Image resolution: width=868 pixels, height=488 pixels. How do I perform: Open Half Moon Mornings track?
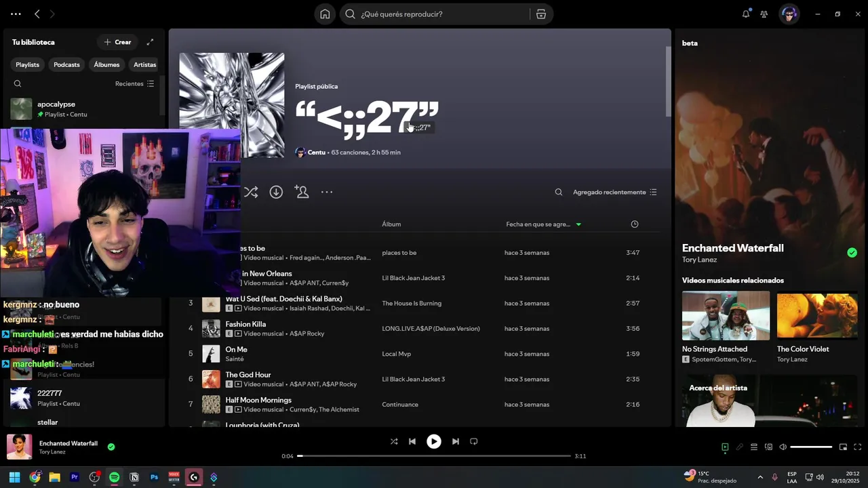point(258,401)
